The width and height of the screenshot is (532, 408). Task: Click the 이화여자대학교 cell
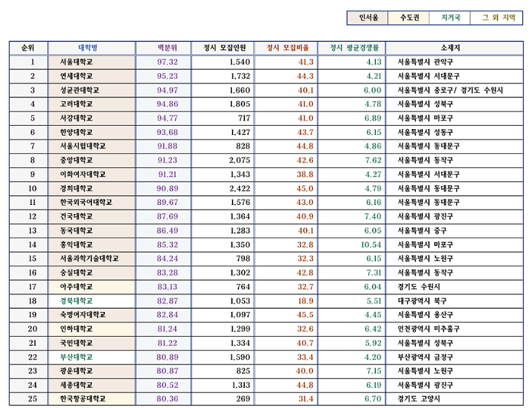(x=91, y=174)
